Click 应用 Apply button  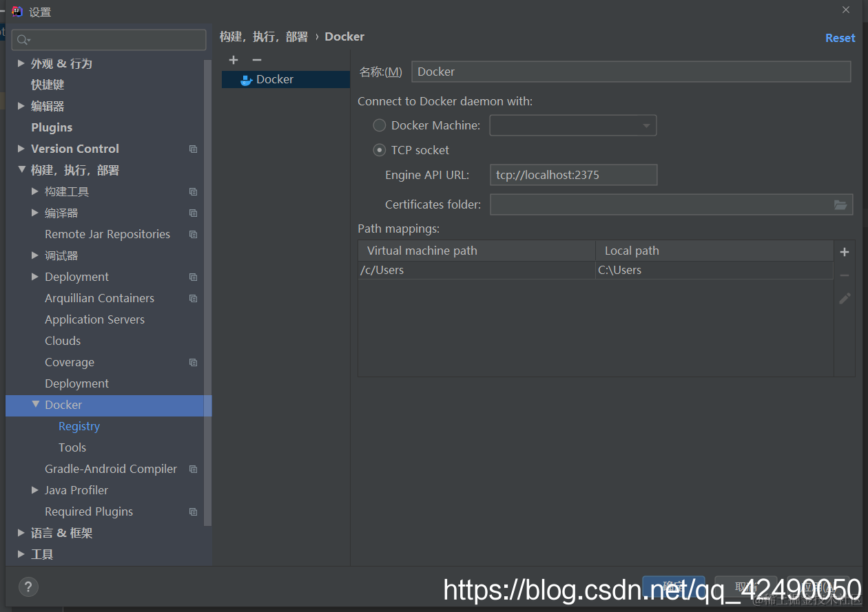[x=818, y=587]
